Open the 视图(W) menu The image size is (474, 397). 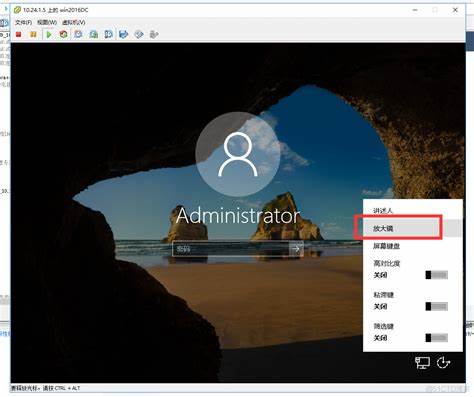click(47, 22)
